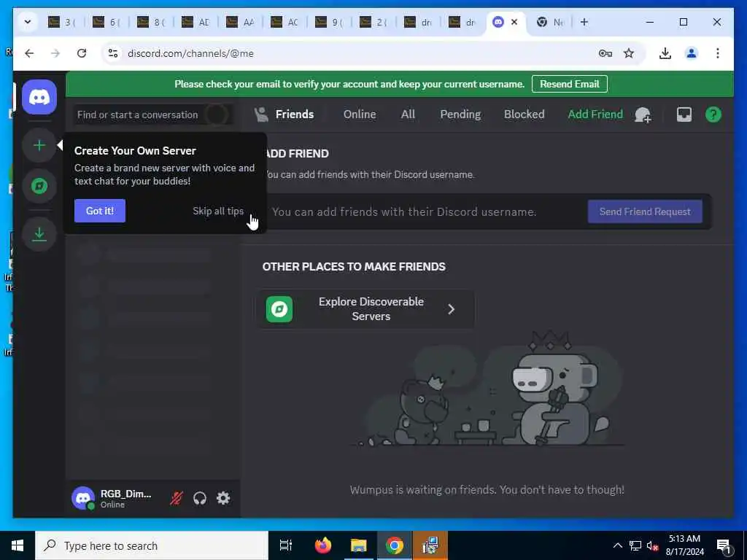Open Windows notification center

[x=724, y=546]
